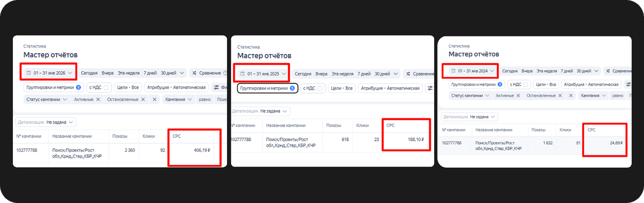Open Цели • Все in the 2025 report
Image resolution: width=644 pixels, height=203 pixels.
tap(342, 88)
